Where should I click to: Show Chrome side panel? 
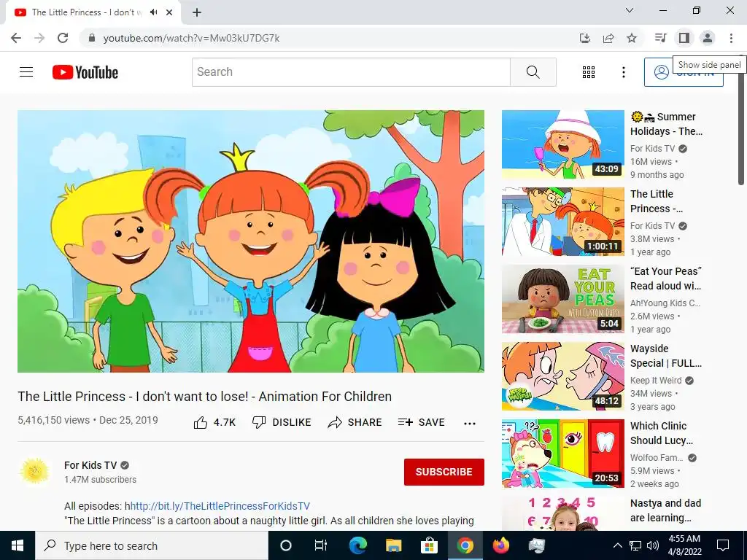(x=684, y=38)
